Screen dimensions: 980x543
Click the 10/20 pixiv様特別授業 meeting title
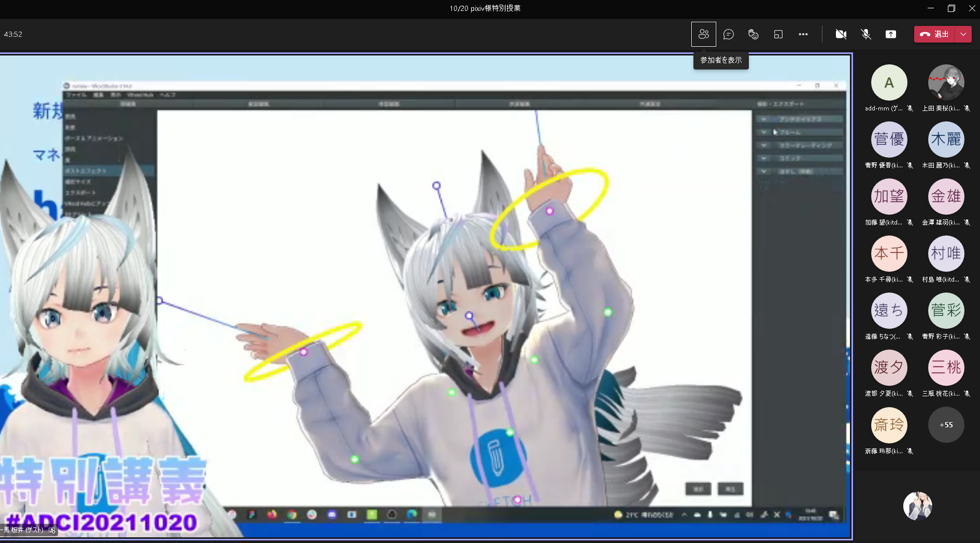(x=485, y=8)
